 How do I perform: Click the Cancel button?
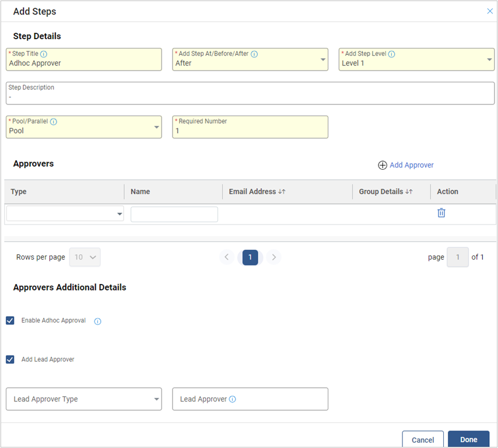click(x=423, y=440)
